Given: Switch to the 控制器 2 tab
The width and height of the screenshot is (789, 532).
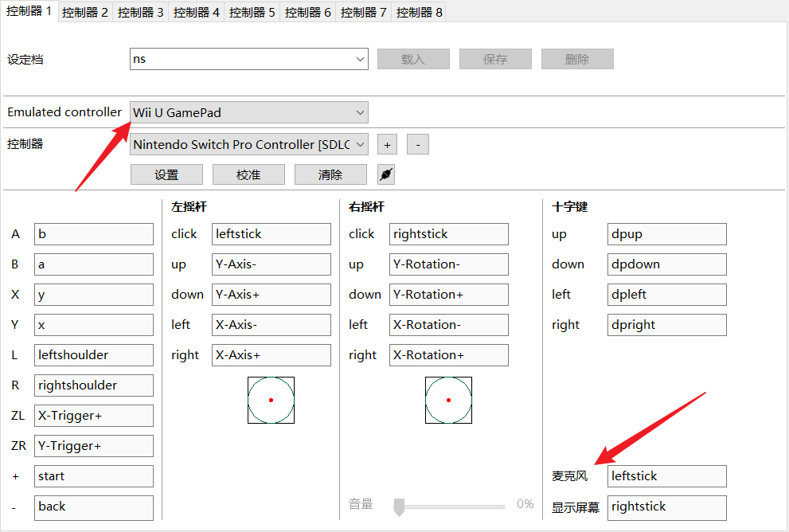Looking at the screenshot, I should 85,12.
